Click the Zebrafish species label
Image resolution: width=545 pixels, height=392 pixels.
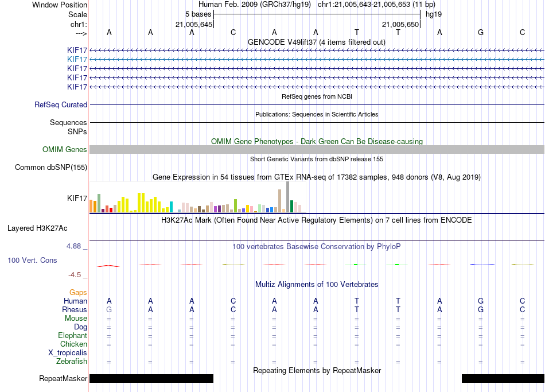[x=72, y=362]
